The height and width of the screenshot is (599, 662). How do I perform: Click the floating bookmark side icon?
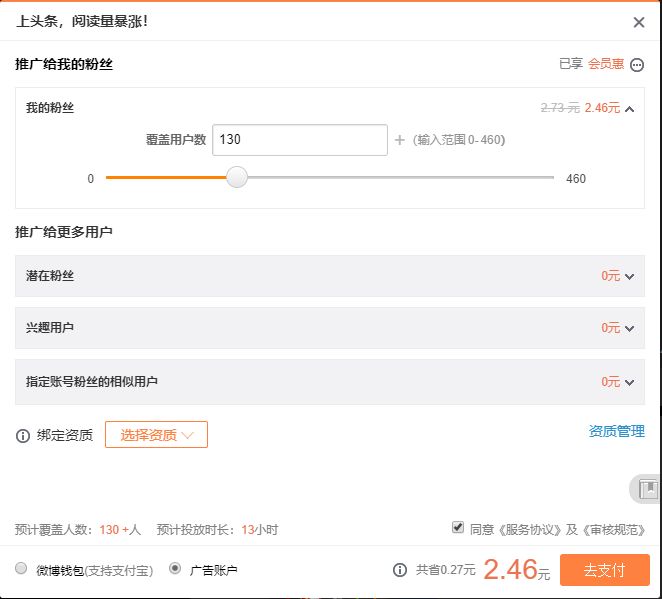(x=647, y=489)
